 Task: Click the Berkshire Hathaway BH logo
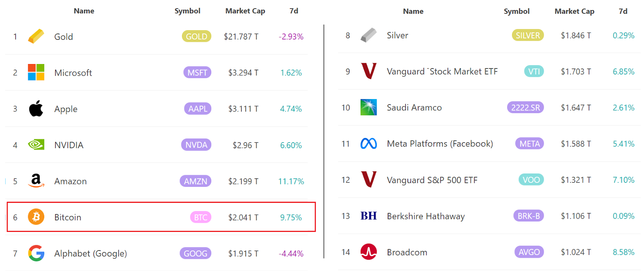[x=368, y=216]
